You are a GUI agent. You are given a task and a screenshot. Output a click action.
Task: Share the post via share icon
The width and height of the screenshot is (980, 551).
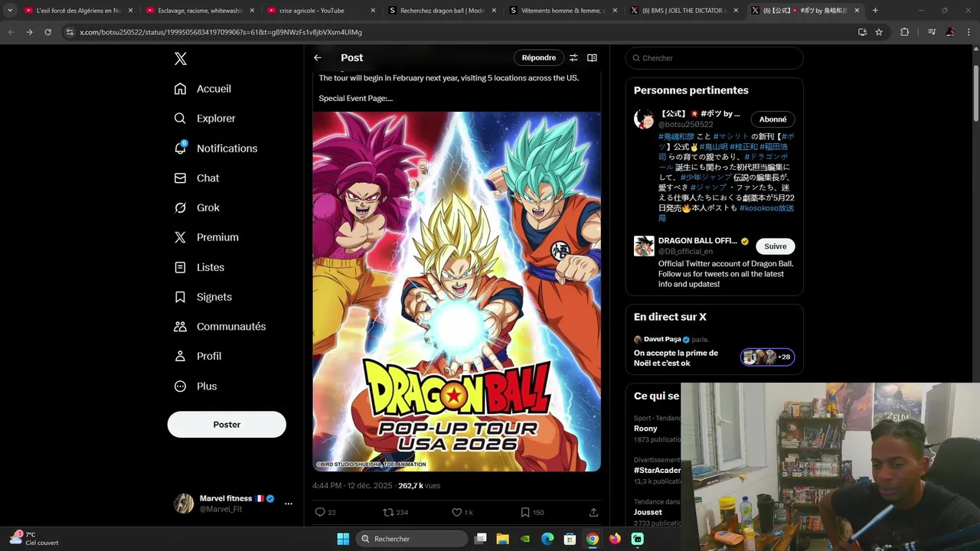click(x=593, y=512)
